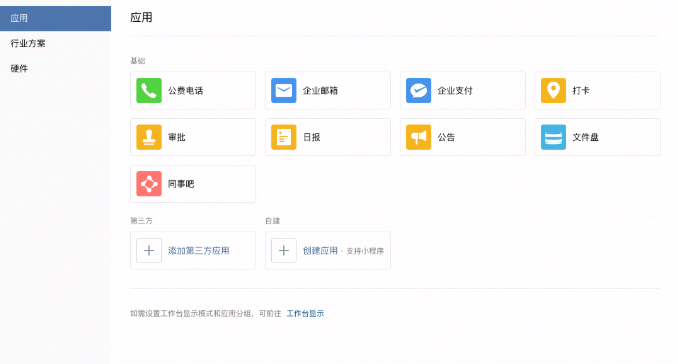Open the 公告 megaphone icon

click(x=419, y=137)
